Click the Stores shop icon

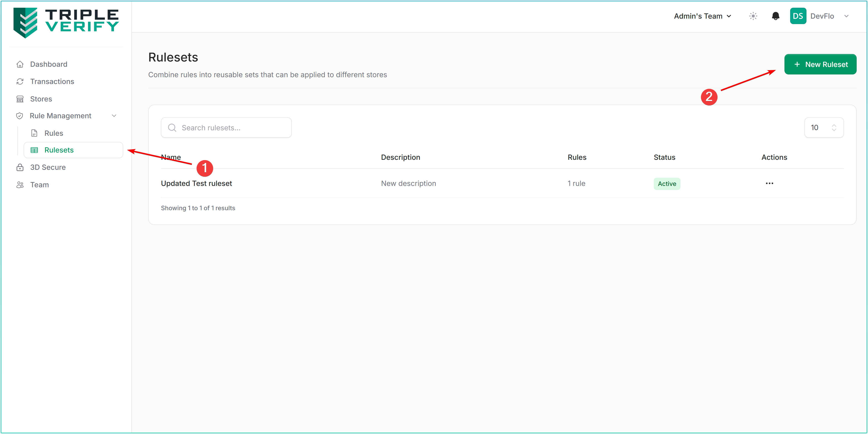pos(20,99)
